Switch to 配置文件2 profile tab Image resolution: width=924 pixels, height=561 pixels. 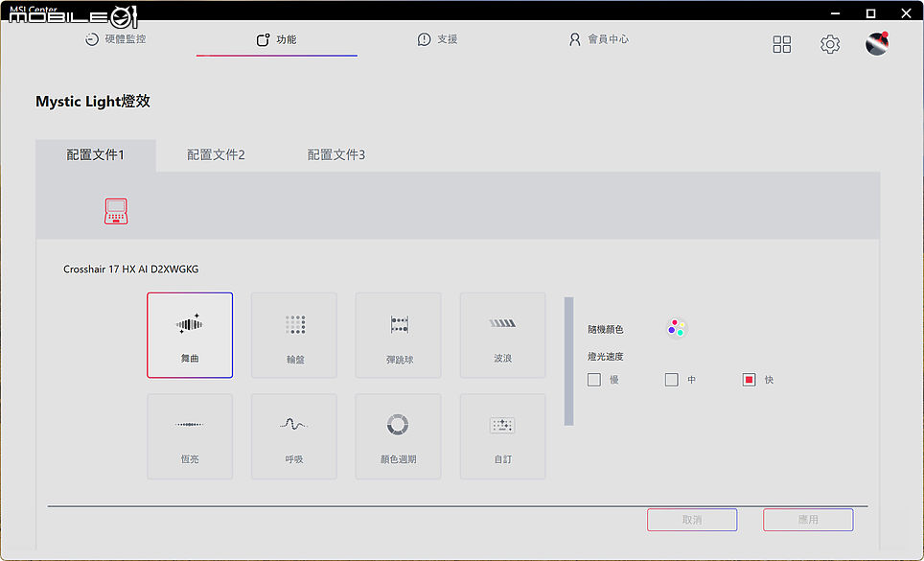216,155
